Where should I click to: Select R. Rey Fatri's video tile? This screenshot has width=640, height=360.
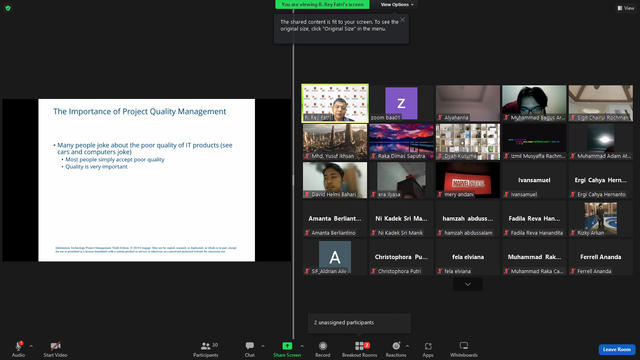335,103
